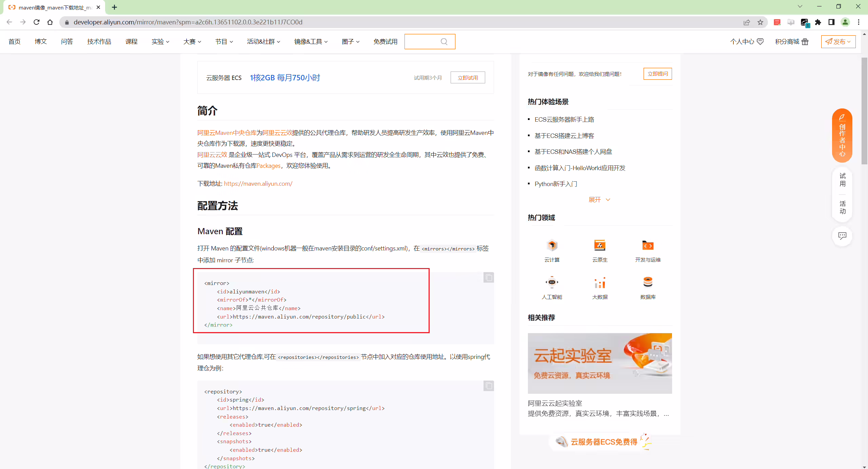This screenshot has width=868, height=469.
Task: Open 函数计算入门-HelloWorld应用开发 link
Action: (580, 168)
